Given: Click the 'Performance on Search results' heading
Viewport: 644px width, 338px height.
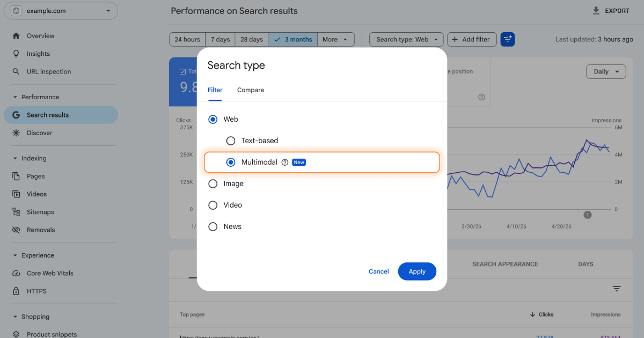Looking at the screenshot, I should 234,11.
